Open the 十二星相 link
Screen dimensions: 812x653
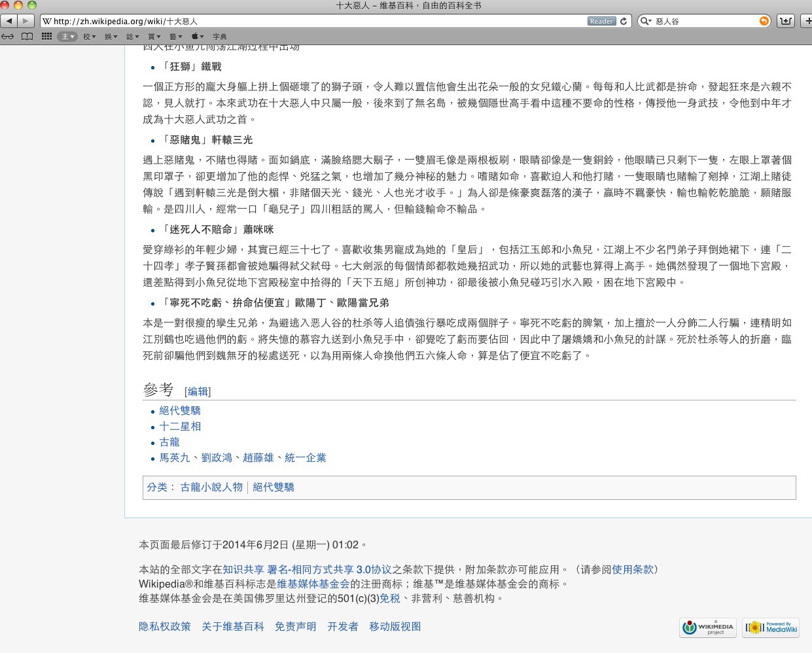(x=180, y=426)
